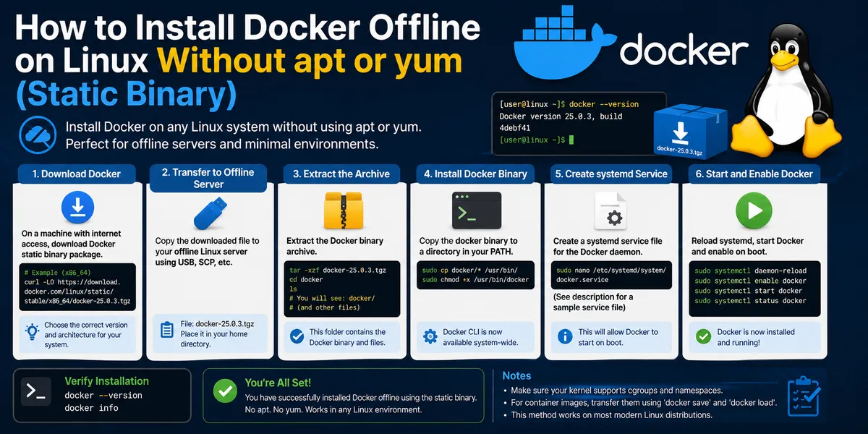
Task: Click the docker.service line in step 5
Action: [581, 280]
